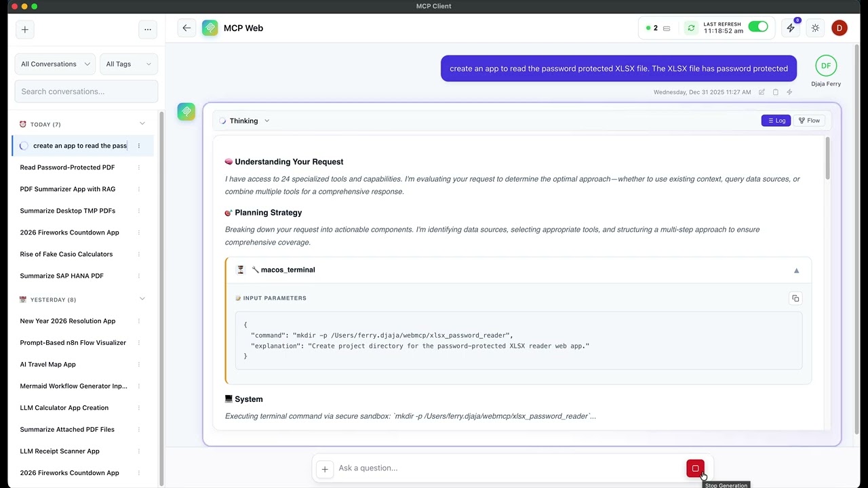Open LLM Calculator App Creation conversation
Screen dimensions: 868x488
point(64,408)
